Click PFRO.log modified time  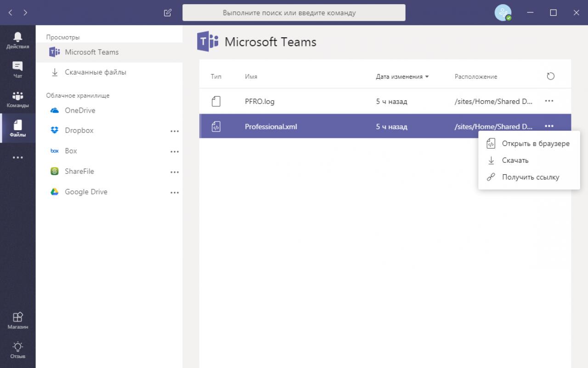(x=391, y=102)
